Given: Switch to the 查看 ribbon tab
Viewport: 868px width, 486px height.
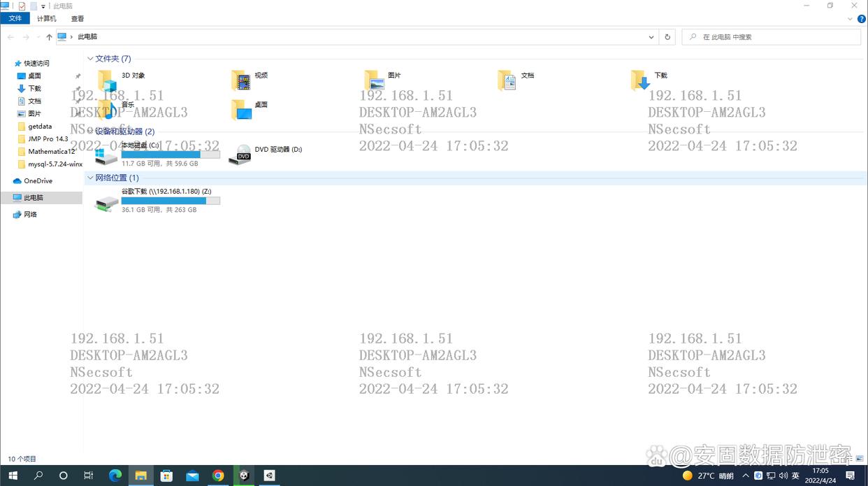Looking at the screenshot, I should pyautogui.click(x=78, y=19).
